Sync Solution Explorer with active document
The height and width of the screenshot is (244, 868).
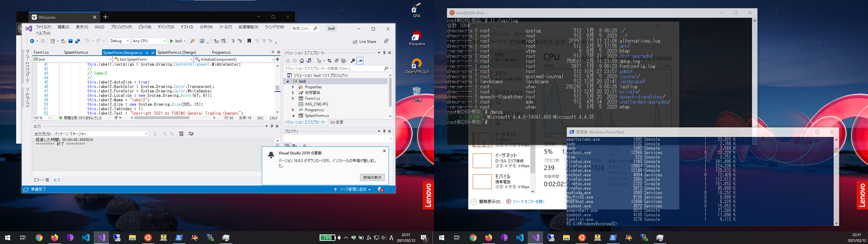[x=329, y=61]
